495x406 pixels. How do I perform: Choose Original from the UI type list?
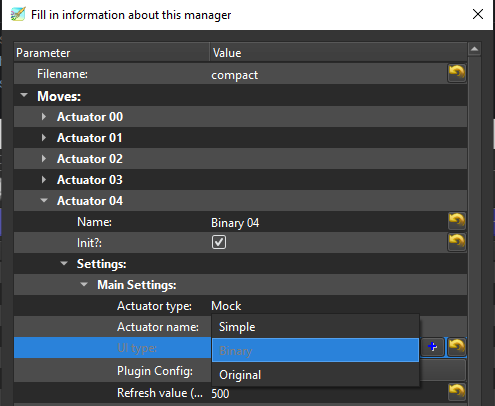pyautogui.click(x=315, y=375)
